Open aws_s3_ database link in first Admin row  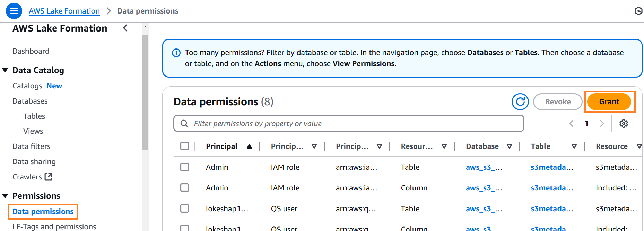point(484,167)
